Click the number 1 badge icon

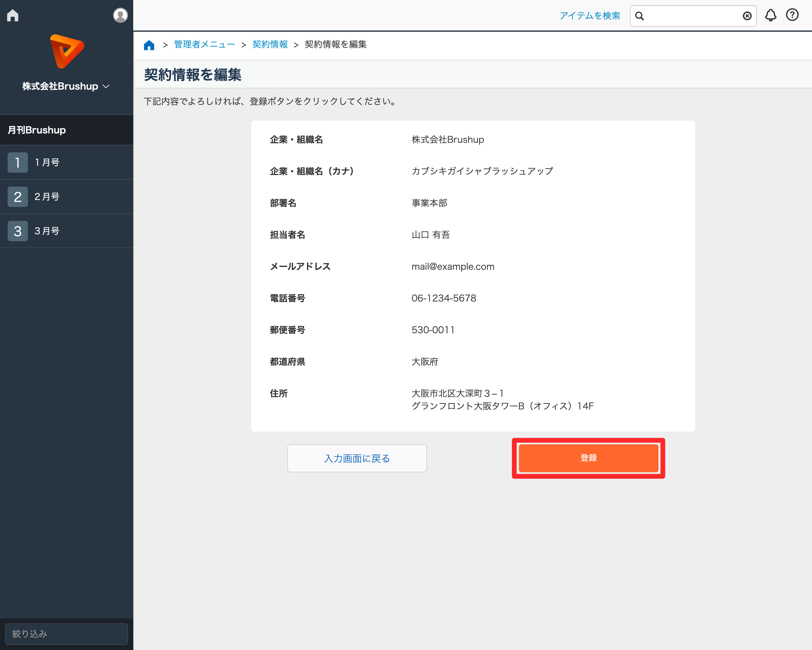[18, 162]
